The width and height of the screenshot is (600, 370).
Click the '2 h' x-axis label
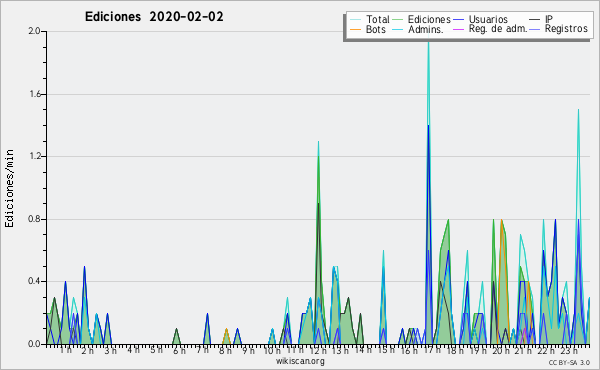(88, 350)
